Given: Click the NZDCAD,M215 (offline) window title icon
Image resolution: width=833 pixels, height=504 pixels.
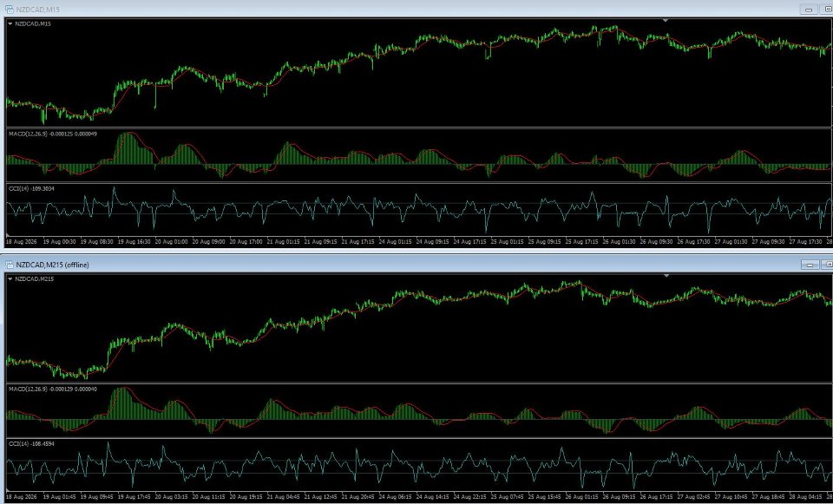Looking at the screenshot, I should click(x=9, y=265).
